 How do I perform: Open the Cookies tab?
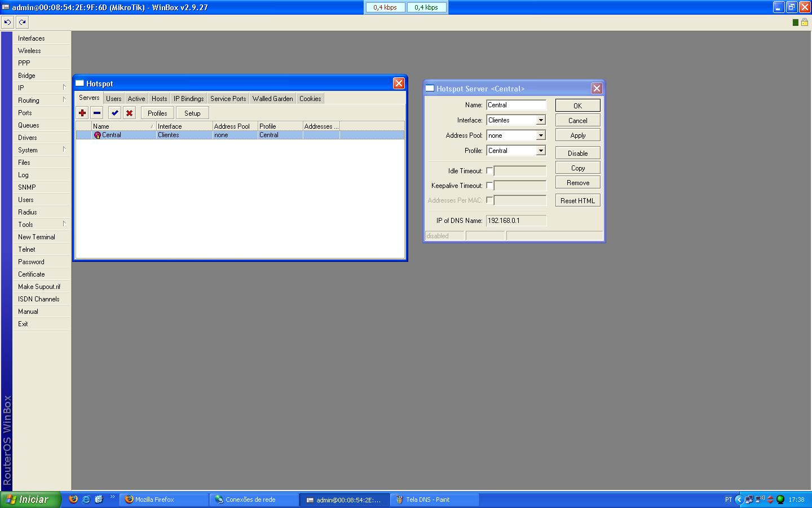click(310, 99)
